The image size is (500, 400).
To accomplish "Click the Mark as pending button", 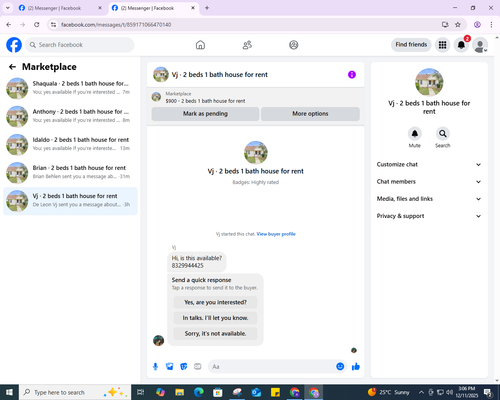I will (205, 114).
